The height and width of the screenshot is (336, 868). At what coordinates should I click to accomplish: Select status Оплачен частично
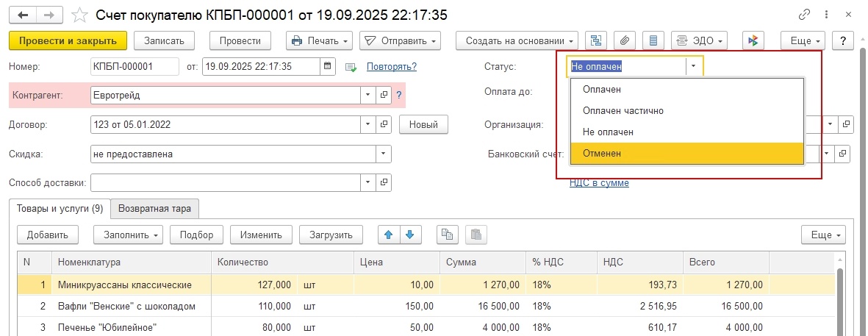pyautogui.click(x=687, y=111)
